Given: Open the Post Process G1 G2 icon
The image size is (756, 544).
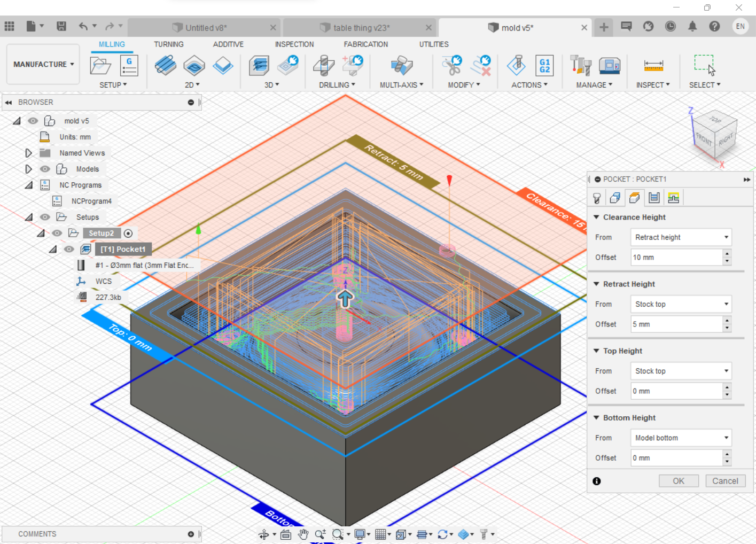Looking at the screenshot, I should (x=544, y=66).
